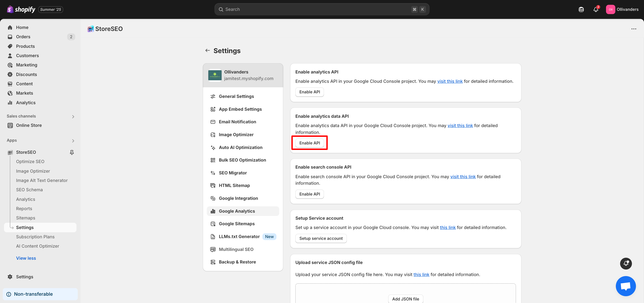Open visit this link for analytics API

coord(450,81)
